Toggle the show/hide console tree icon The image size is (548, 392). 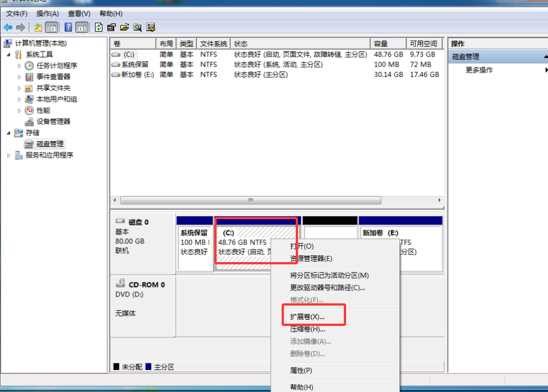pyautogui.click(x=51, y=27)
